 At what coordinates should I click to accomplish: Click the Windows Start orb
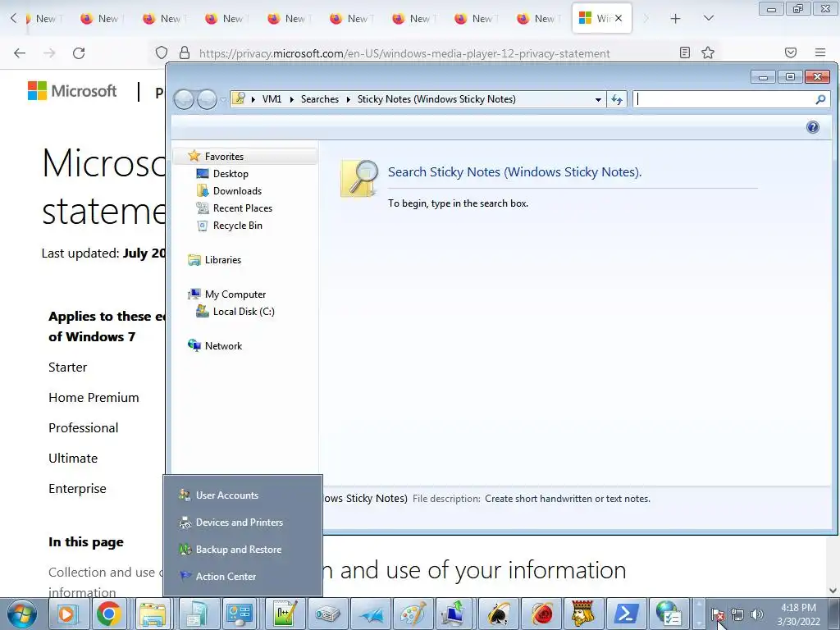click(x=22, y=614)
